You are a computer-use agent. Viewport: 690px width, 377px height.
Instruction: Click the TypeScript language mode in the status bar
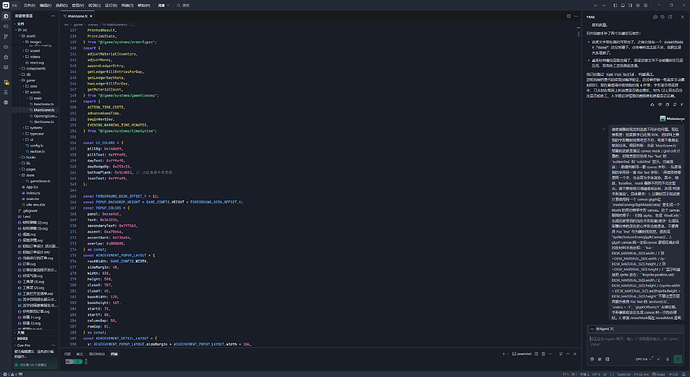624,374
